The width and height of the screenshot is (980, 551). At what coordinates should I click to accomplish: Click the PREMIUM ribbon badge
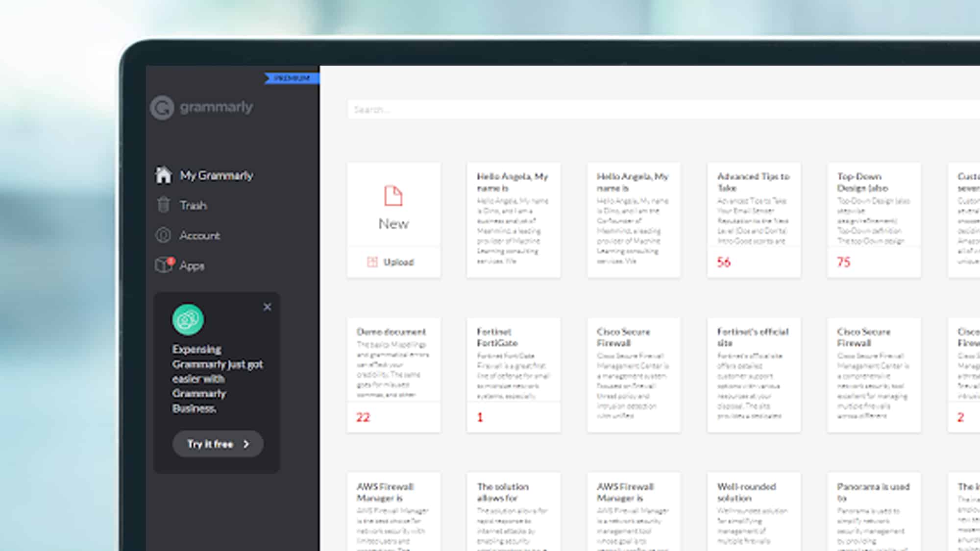click(291, 78)
